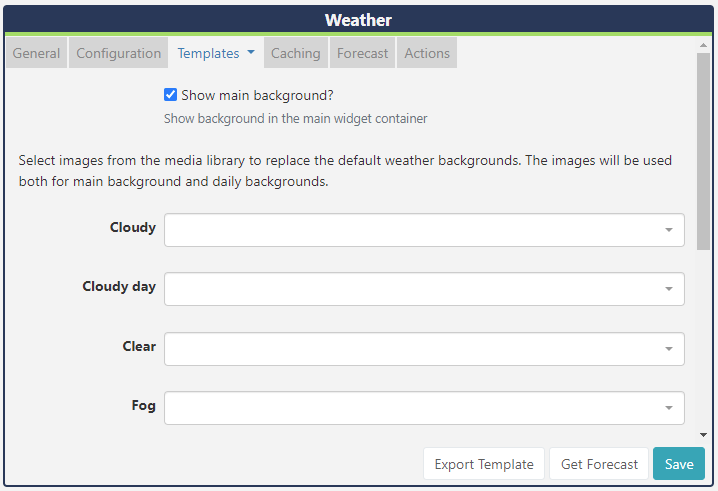Open the Clear background dropdown

click(424, 349)
